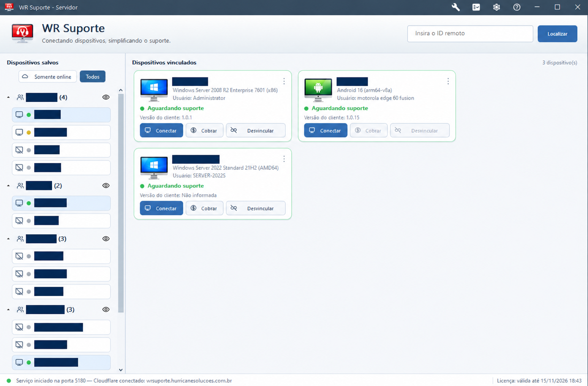This screenshot has width=588, height=386.
Task: Select the Todos filter tab
Action: click(x=93, y=77)
